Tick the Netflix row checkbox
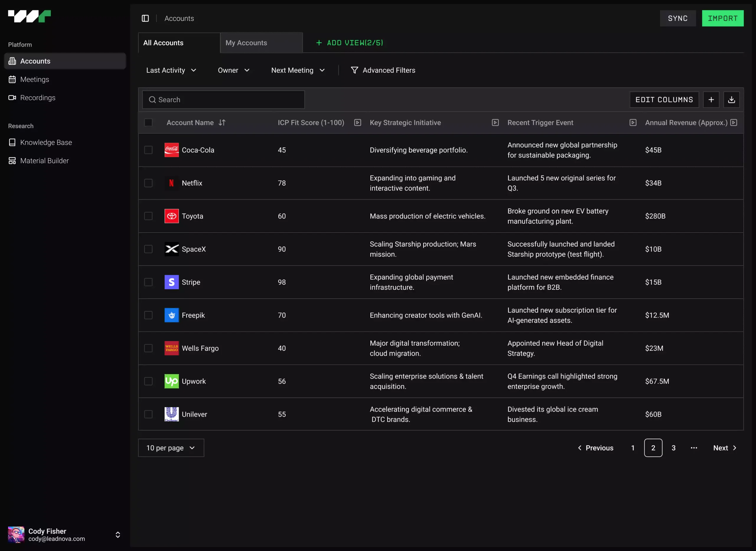This screenshot has height=551, width=756. [x=148, y=183]
